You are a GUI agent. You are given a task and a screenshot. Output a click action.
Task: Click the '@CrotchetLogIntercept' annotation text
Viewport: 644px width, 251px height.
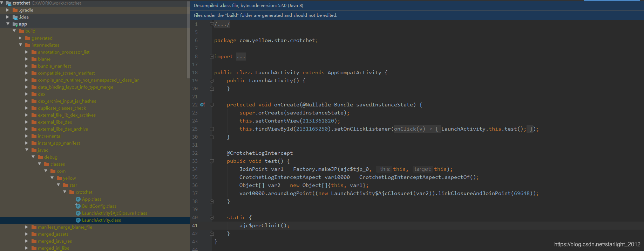pos(260,153)
